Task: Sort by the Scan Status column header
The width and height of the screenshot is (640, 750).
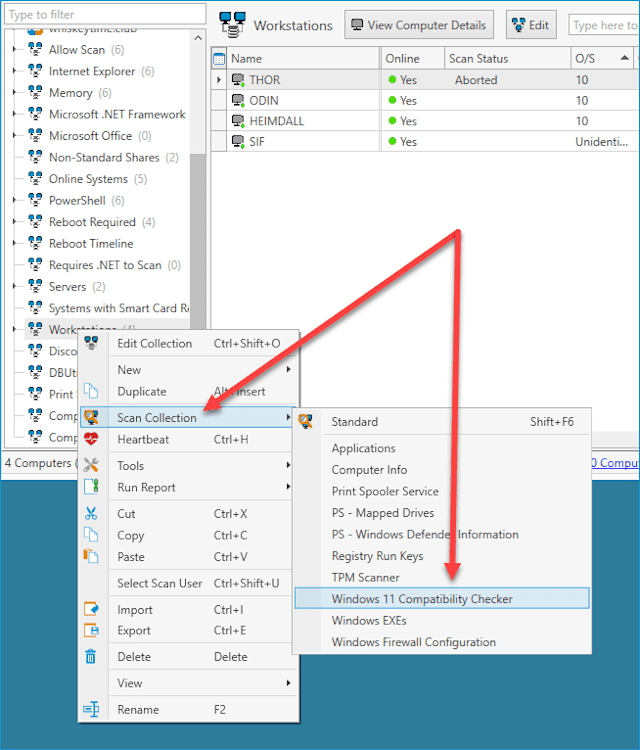Action: pyautogui.click(x=507, y=58)
